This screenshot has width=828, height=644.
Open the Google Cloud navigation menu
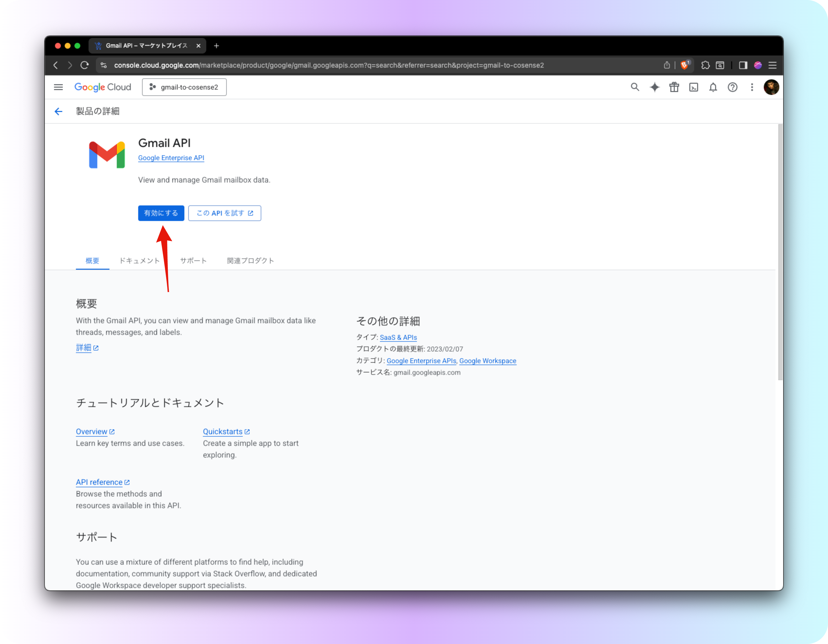tap(58, 87)
